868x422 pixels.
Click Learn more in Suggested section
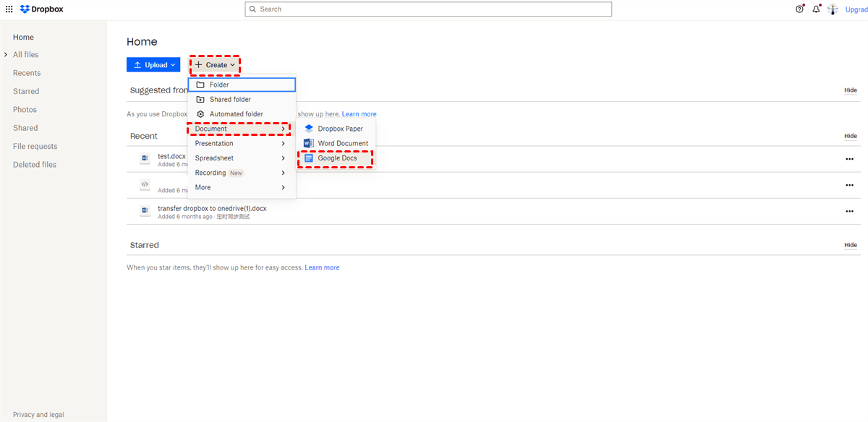pyautogui.click(x=359, y=114)
